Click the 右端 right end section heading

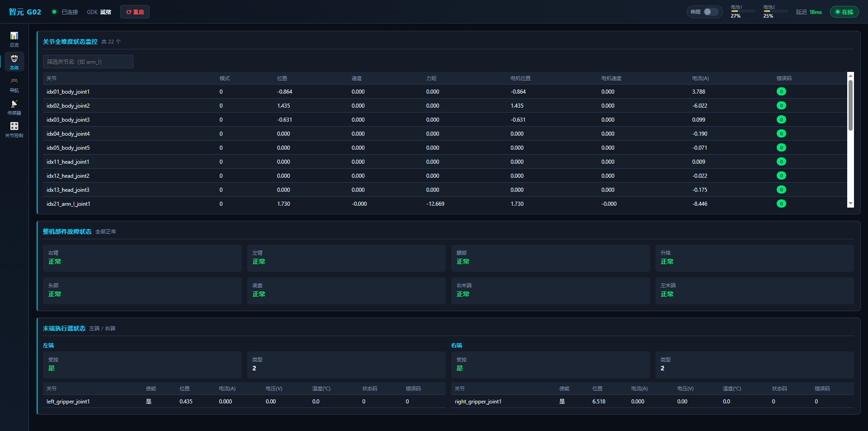457,345
